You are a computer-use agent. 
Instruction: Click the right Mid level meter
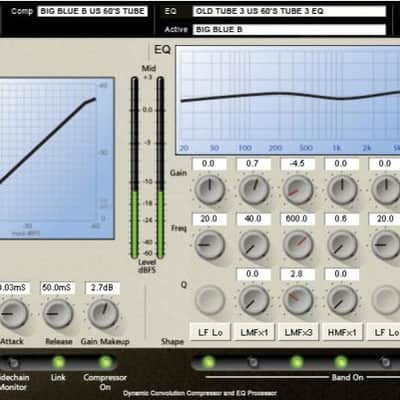(x=160, y=168)
